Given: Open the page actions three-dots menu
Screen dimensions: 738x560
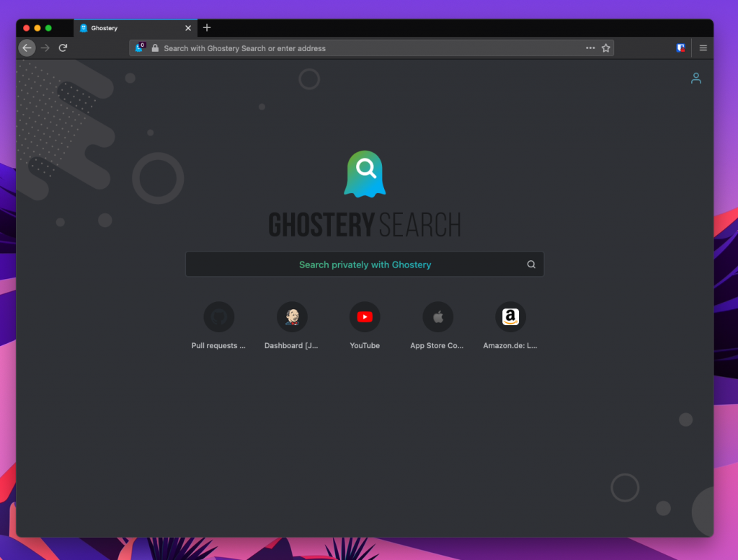Looking at the screenshot, I should (x=590, y=48).
